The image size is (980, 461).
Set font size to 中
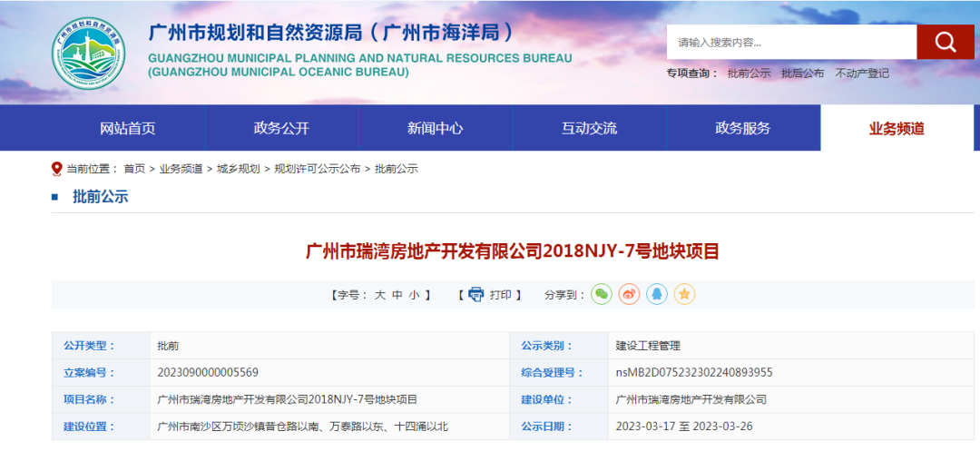[x=397, y=295]
